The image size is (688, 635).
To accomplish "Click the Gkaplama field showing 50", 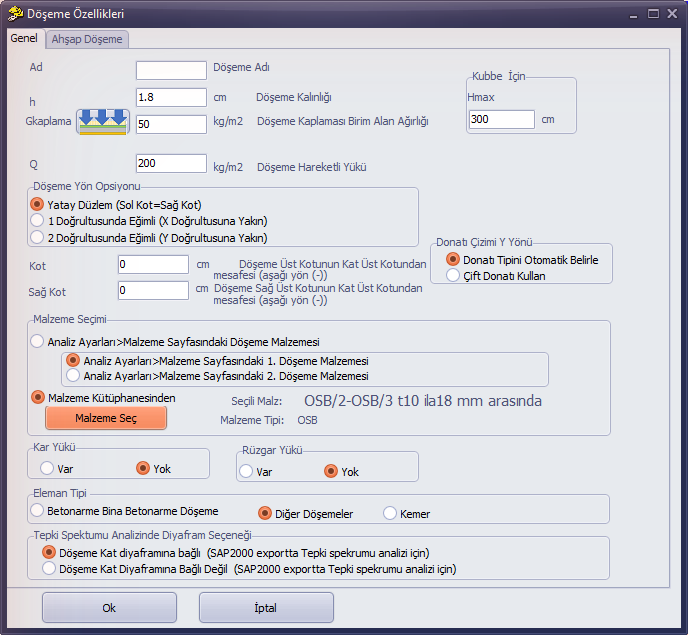I will (x=171, y=124).
